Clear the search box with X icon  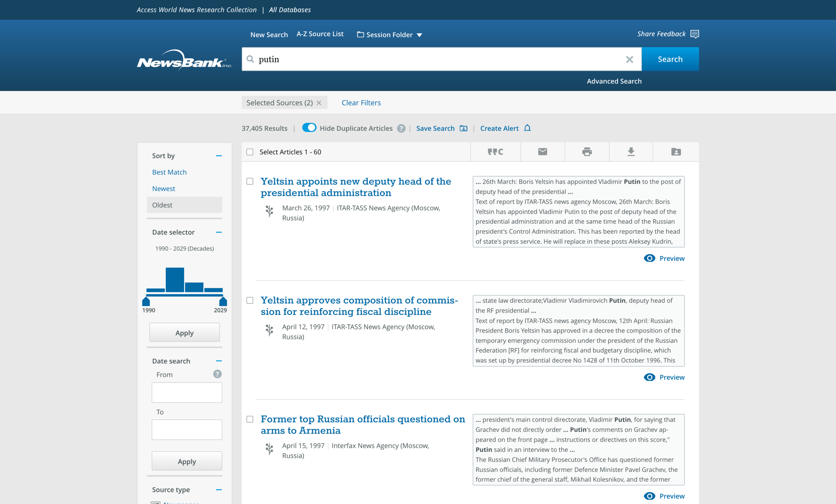coord(630,59)
